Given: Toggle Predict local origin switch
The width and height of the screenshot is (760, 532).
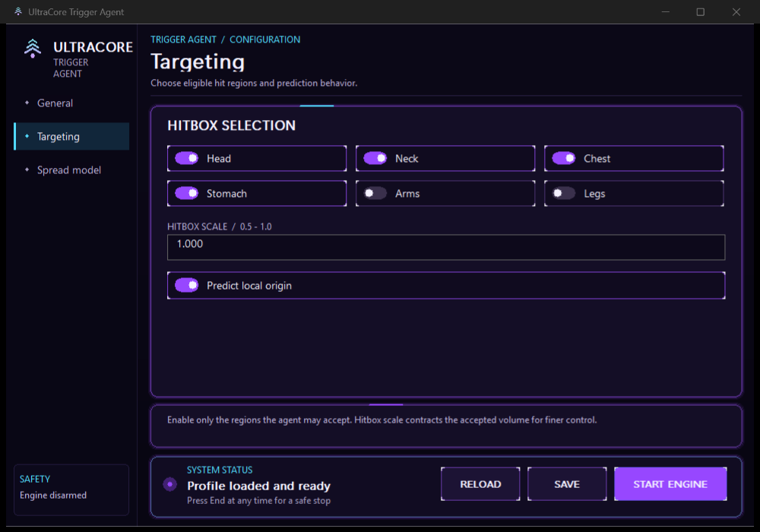Looking at the screenshot, I should (x=187, y=286).
